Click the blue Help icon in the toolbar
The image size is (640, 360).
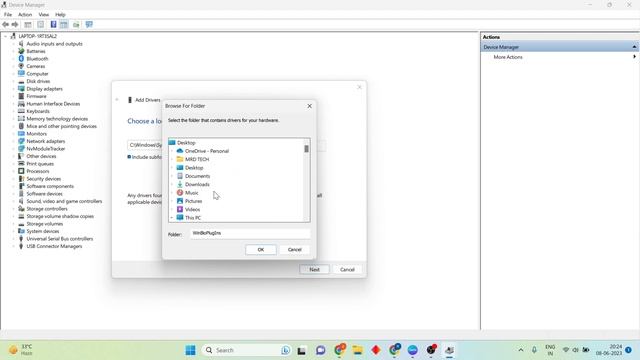click(53, 24)
